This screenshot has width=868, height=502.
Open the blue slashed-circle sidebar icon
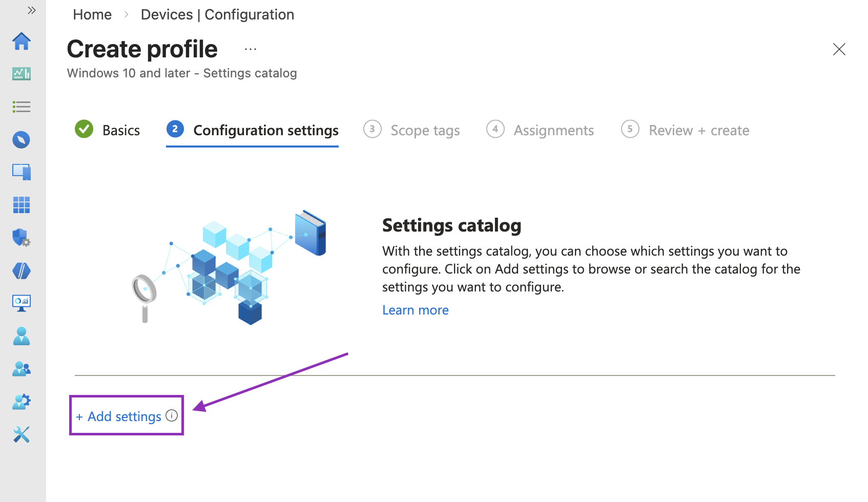click(x=22, y=270)
